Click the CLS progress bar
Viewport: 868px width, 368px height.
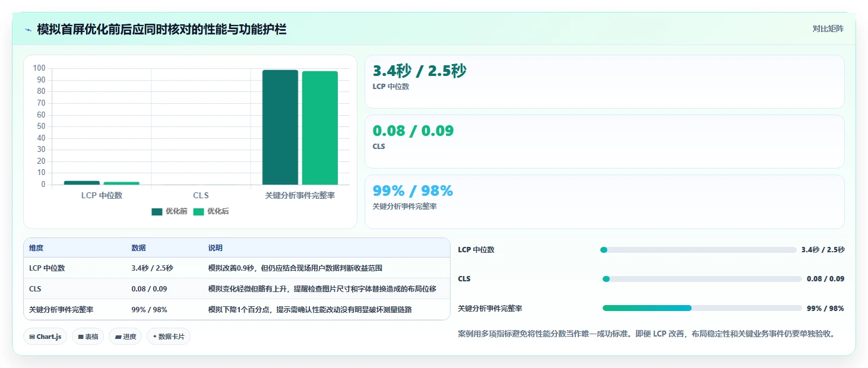coord(702,279)
